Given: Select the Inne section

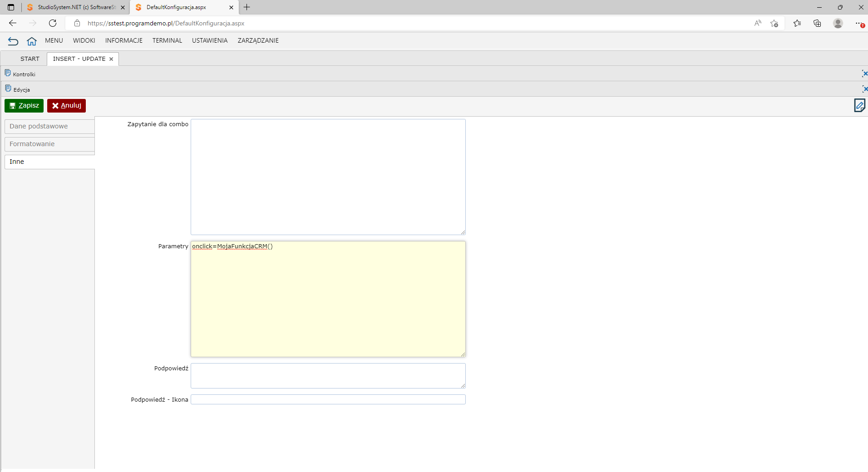Looking at the screenshot, I should click(49, 162).
